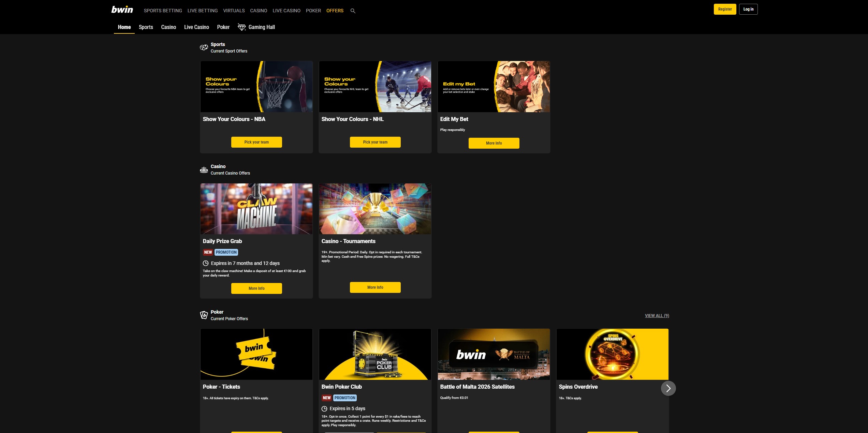Click the clock icon on Bwin Poker Club

click(x=324, y=408)
